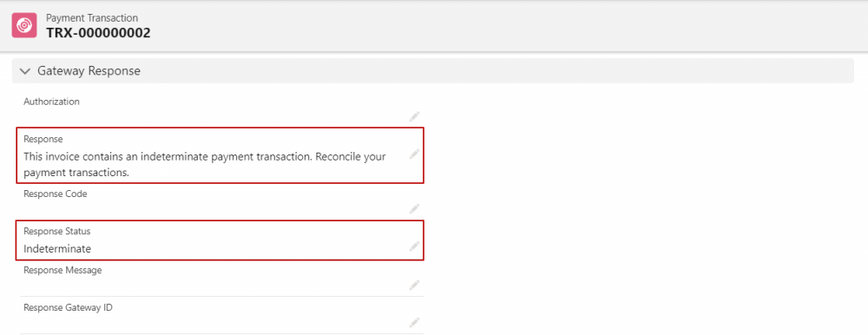Click the Response Gateway ID label
This screenshot has height=335, width=868.
(x=68, y=307)
